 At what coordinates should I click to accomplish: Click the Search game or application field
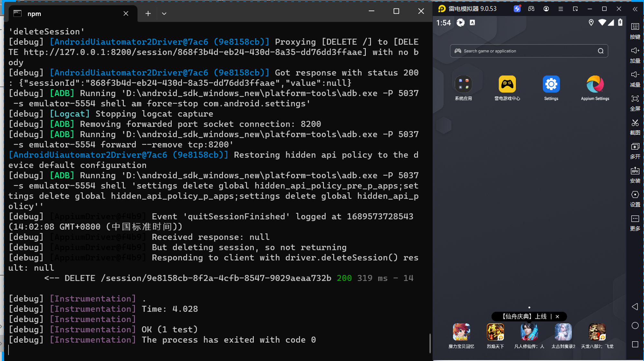pyautogui.click(x=529, y=51)
